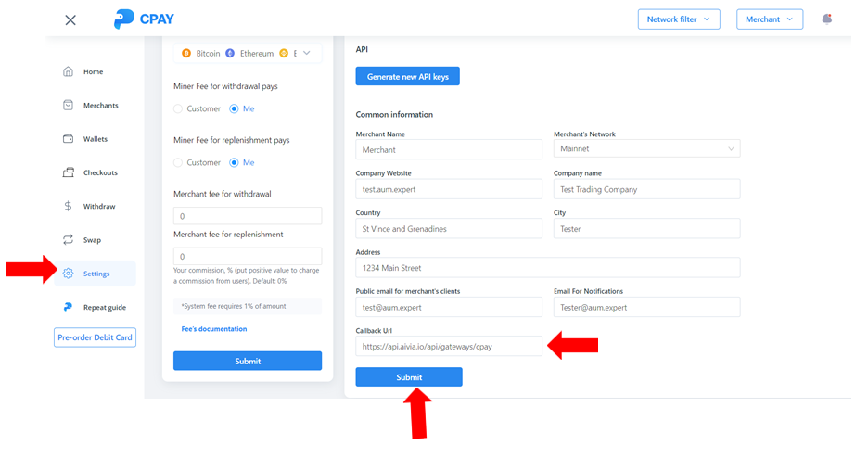Expand the Merchant dropdown in header
This screenshot has height=458, width=868.
pos(770,19)
